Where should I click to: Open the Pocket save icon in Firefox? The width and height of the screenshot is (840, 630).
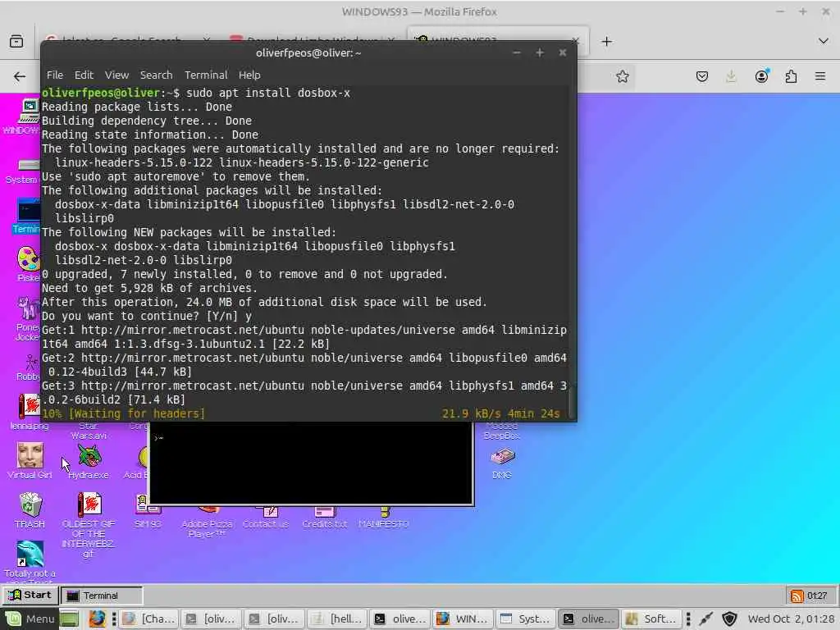(x=702, y=76)
